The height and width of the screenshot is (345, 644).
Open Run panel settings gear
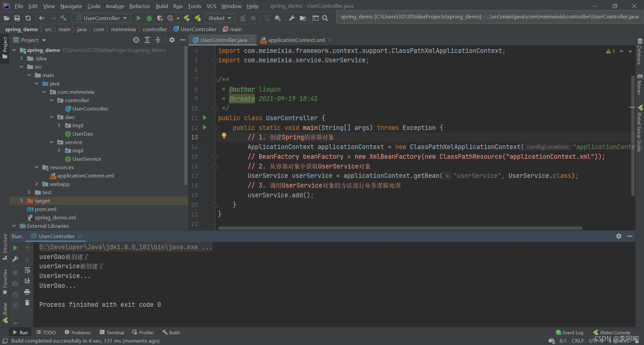tap(619, 236)
